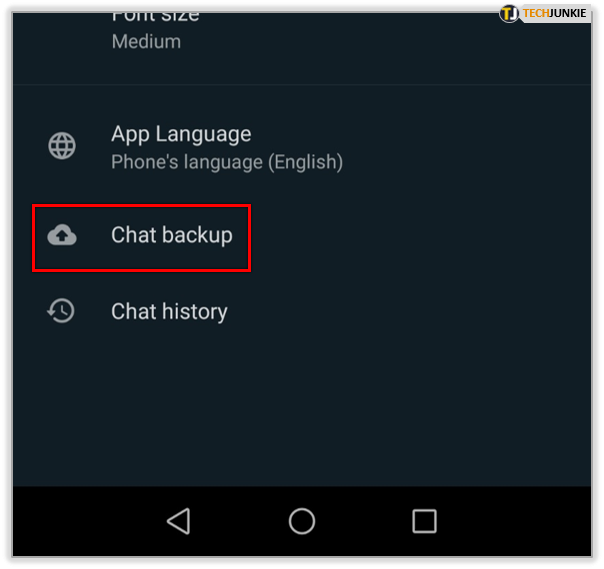Tap the empty row space right of Chat backup
604x569 pixels.
tap(420, 238)
